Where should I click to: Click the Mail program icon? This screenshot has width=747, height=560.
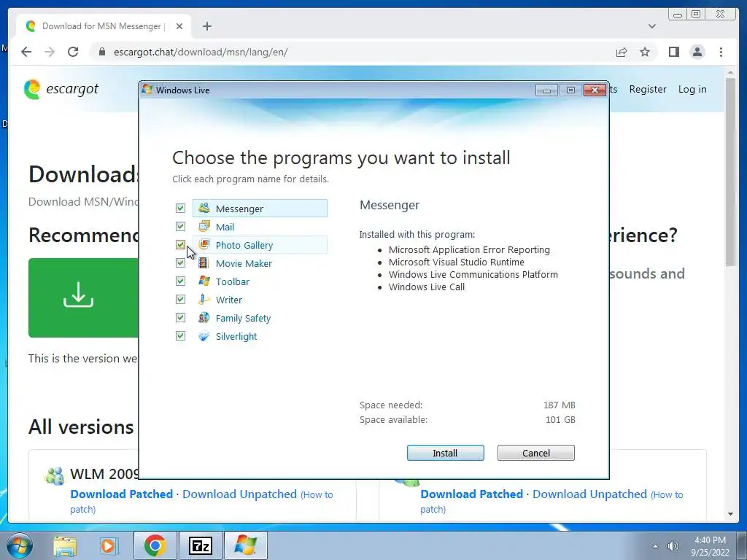coord(204,226)
